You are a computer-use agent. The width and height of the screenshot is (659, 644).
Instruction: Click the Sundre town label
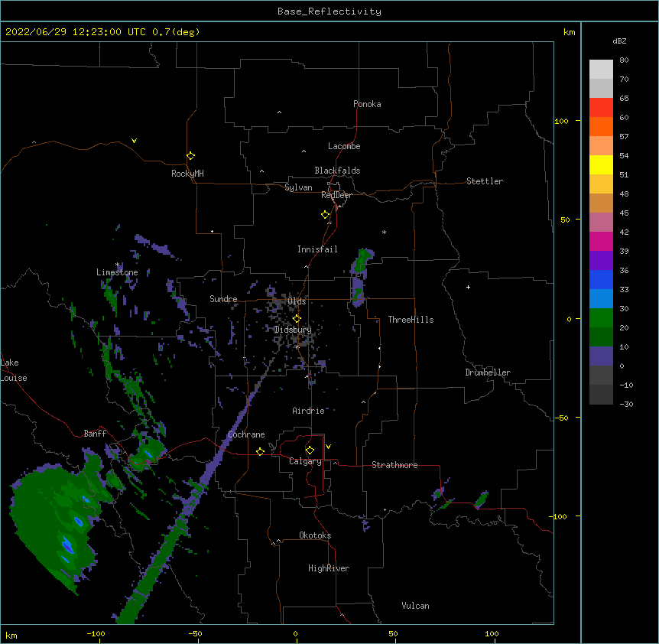[223, 299]
